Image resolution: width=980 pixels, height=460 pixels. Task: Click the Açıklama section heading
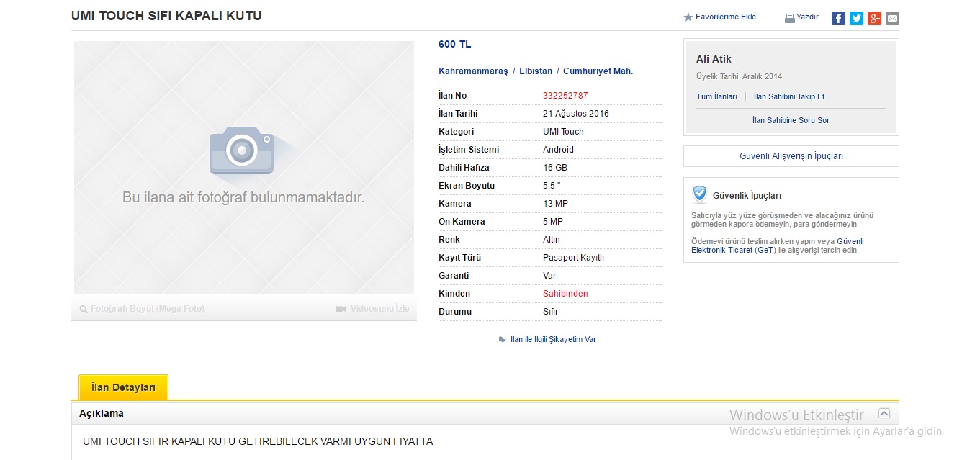102,413
